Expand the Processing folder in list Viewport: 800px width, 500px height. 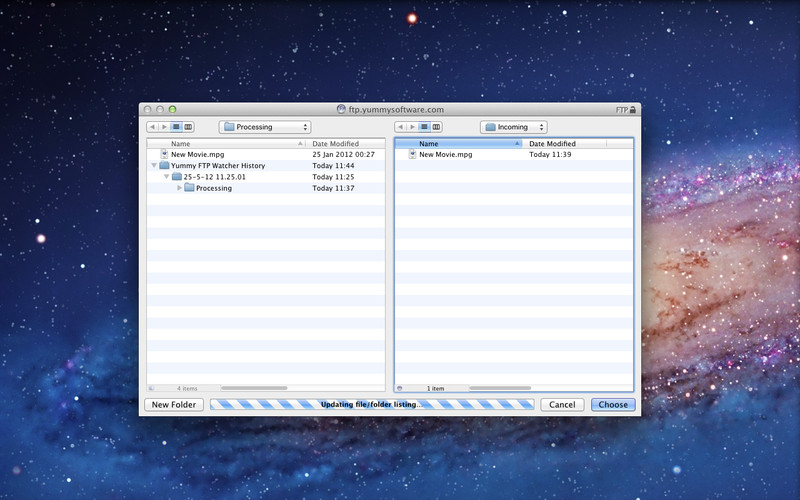(x=179, y=188)
